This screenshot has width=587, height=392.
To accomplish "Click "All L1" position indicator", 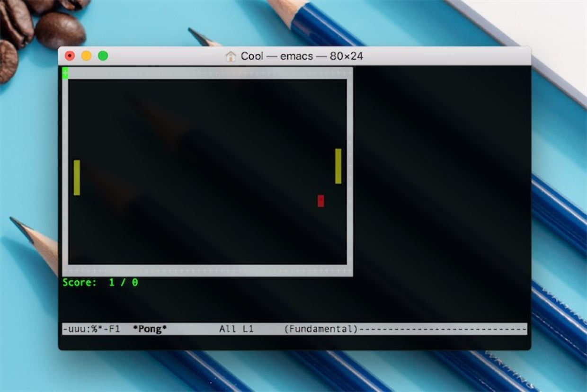I will pos(236,329).
